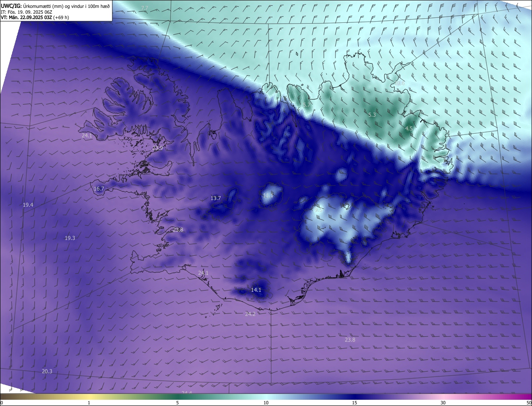Click the 19.4 value label
This screenshot has height=406, width=532.
(x=28, y=205)
